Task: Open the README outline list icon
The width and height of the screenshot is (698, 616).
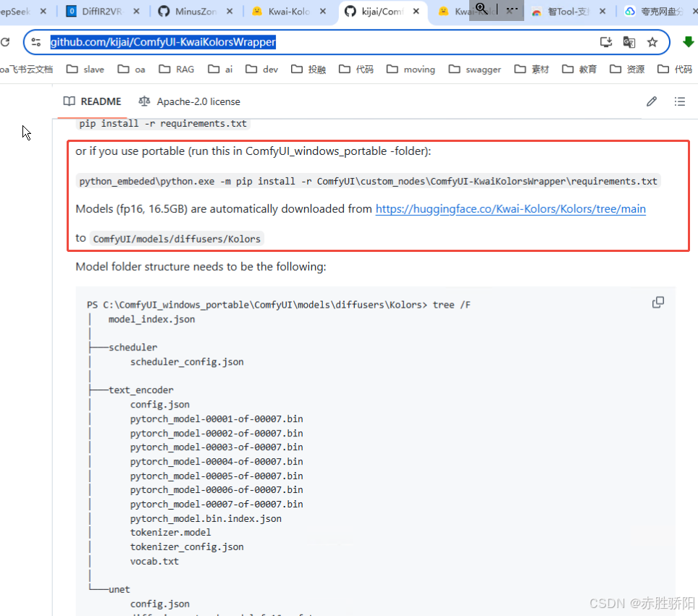Action: (680, 101)
